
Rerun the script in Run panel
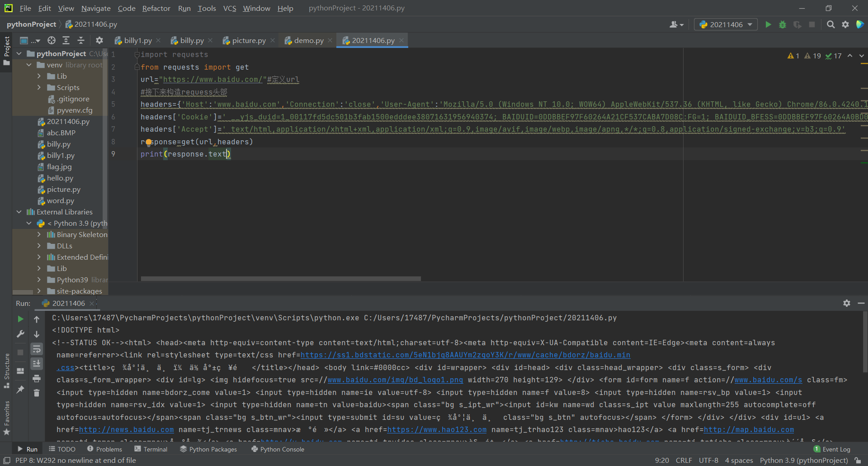[x=20, y=319]
